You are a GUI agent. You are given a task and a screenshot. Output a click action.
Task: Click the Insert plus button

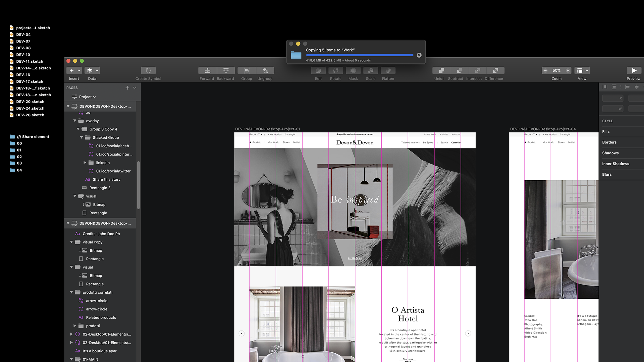pos(71,70)
